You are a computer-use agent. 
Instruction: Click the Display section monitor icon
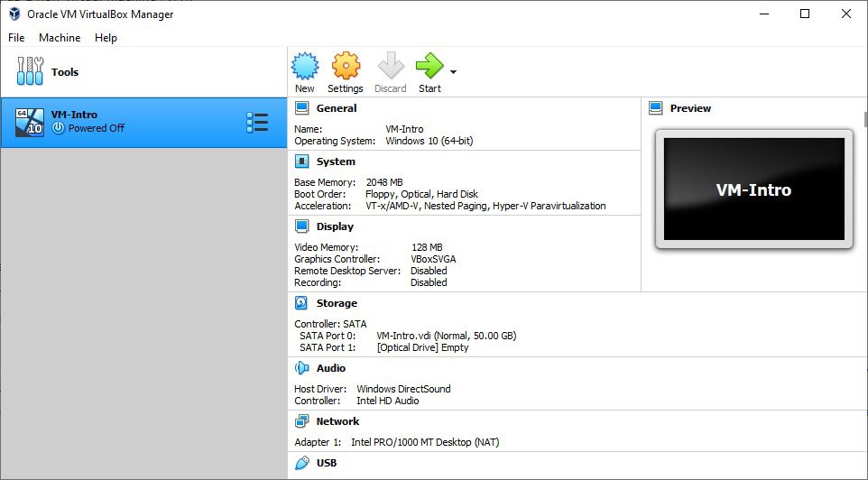(301, 226)
